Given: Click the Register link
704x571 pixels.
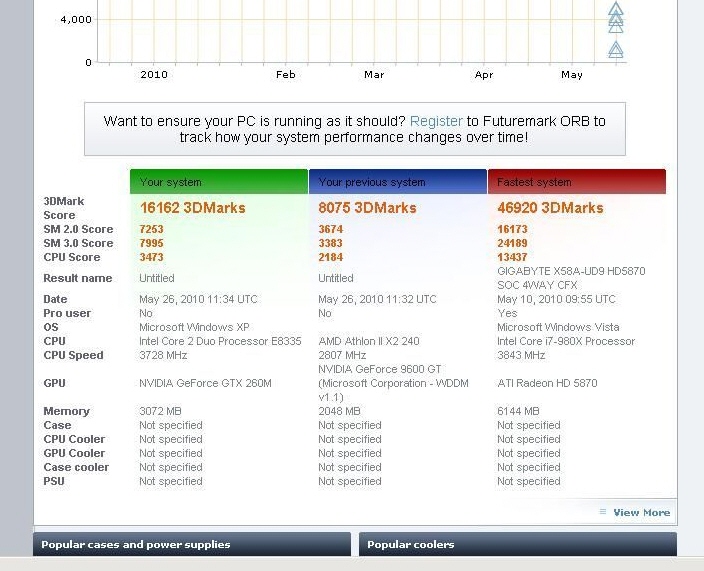Looking at the screenshot, I should pyautogui.click(x=436, y=121).
